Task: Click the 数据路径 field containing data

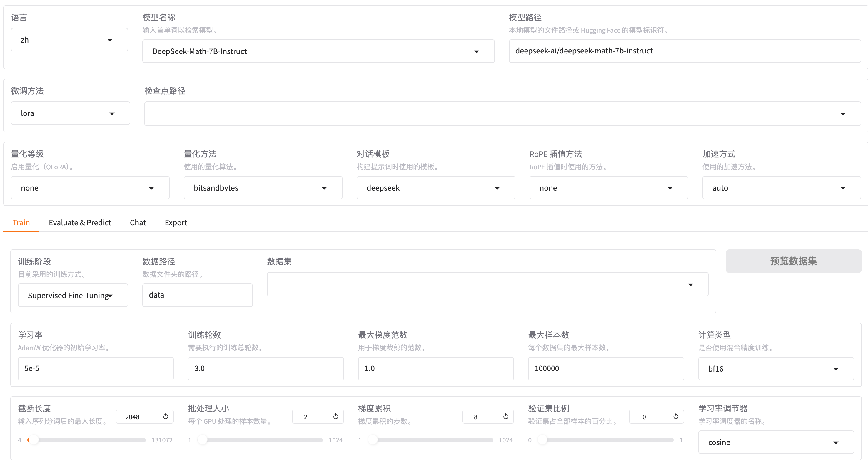Action: 198,295
